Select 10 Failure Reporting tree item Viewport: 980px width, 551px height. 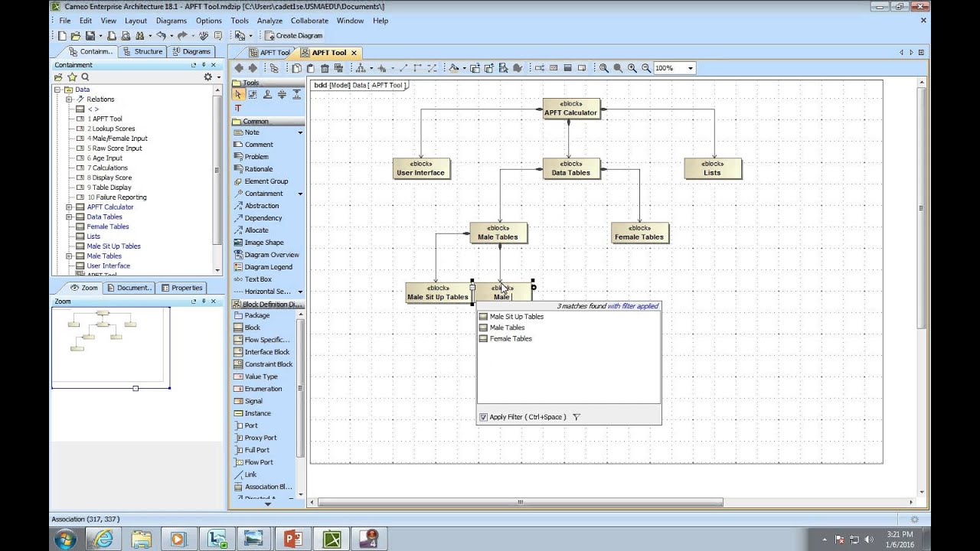click(116, 197)
